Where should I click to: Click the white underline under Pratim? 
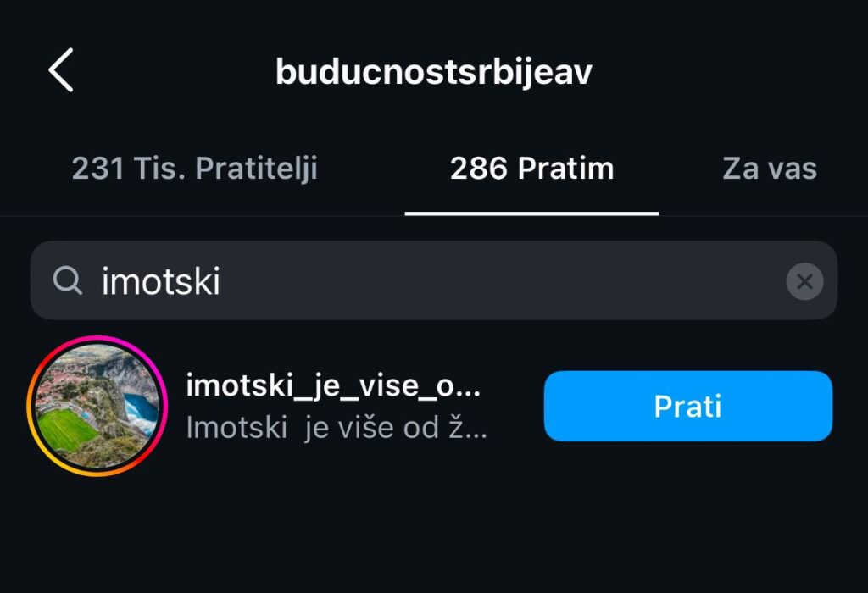[x=532, y=213]
